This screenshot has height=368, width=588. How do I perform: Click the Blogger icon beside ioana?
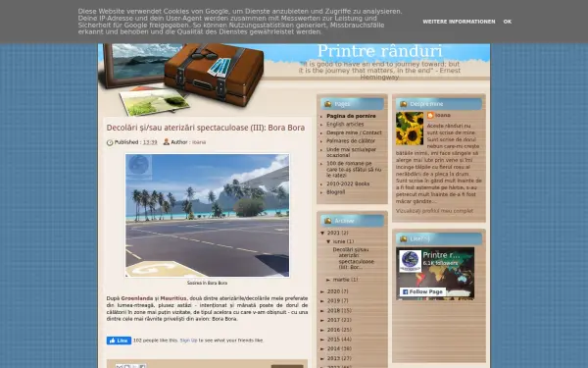[430, 116]
